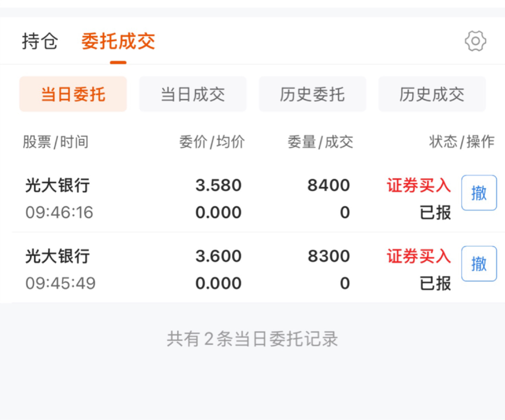Viewport: 505px width, 420px height.
Task: Click the 委量/成交 column header
Action: [320, 142]
